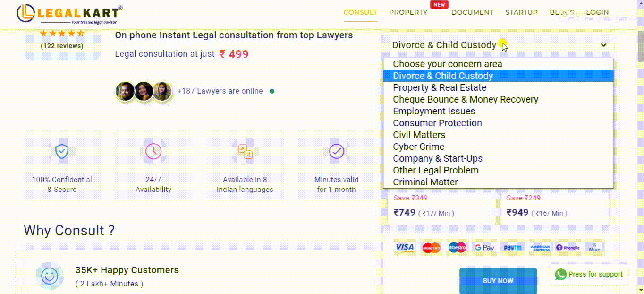The height and width of the screenshot is (294, 644).
Task: Click the languages translation icon
Action: coord(245,151)
